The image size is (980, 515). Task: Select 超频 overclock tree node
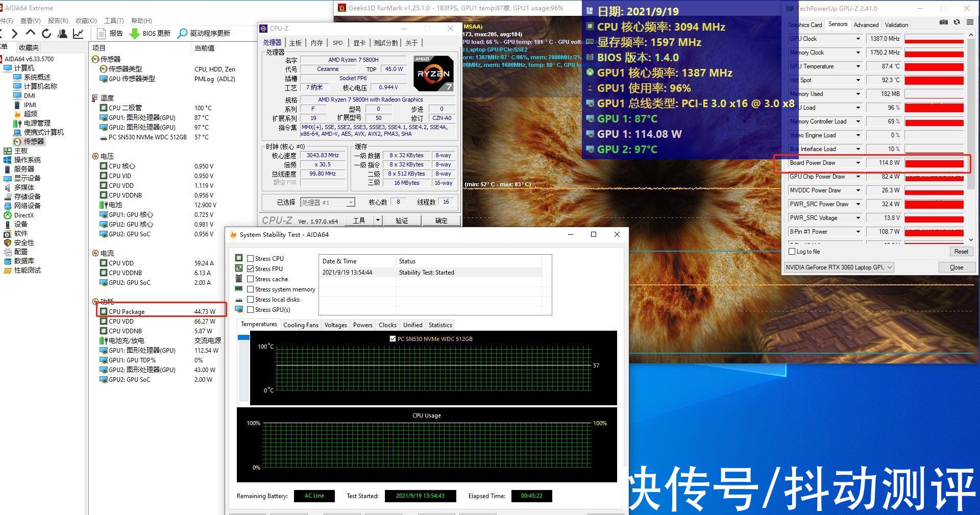[26, 114]
